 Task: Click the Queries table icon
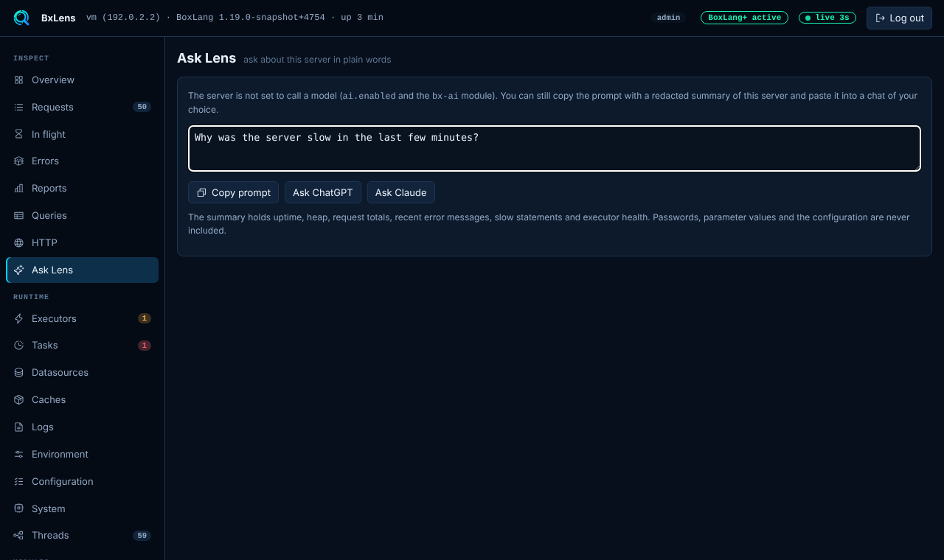point(18,215)
